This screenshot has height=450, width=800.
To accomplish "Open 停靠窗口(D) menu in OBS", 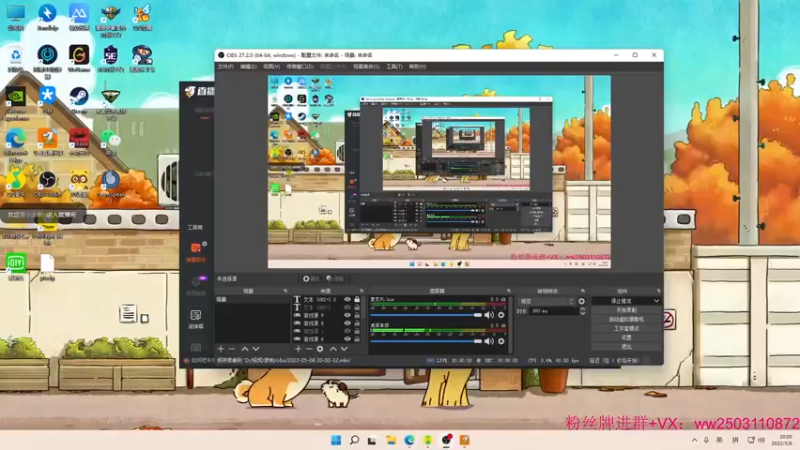I will [299, 66].
